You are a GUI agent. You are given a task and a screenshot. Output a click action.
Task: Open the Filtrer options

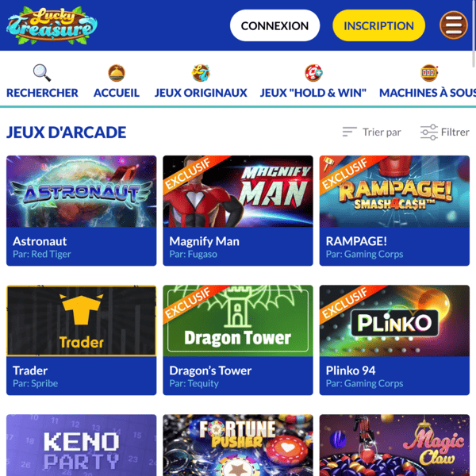445,132
